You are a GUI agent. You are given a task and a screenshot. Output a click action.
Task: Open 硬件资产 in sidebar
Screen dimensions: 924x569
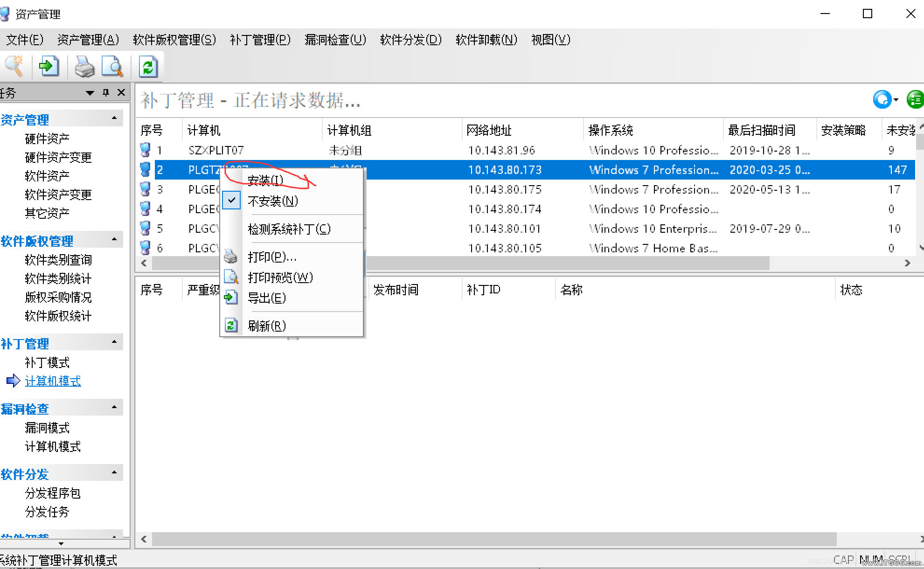pos(47,139)
